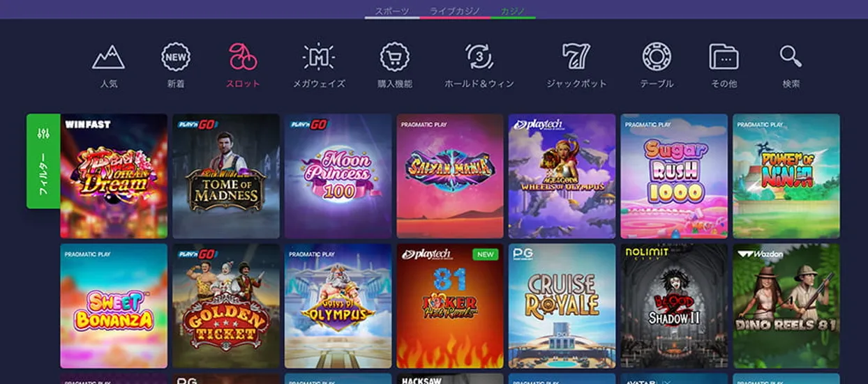This screenshot has width=868, height=384.
Task: Open the その他 folder icon
Action: [724, 57]
